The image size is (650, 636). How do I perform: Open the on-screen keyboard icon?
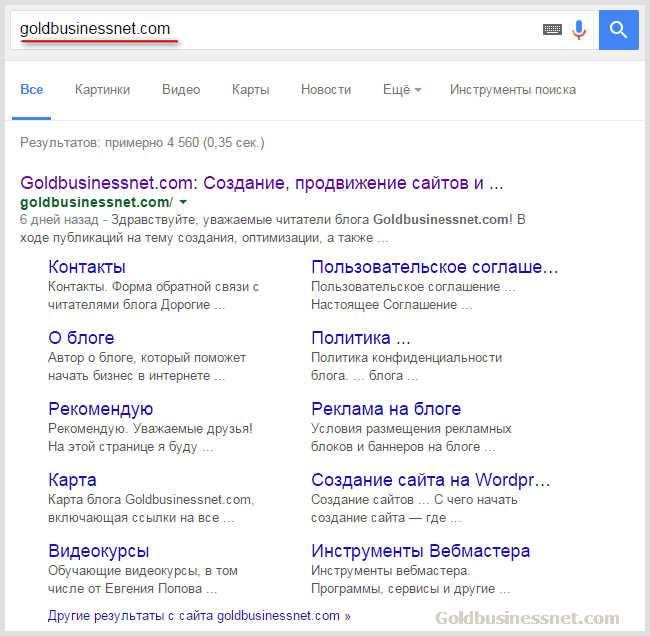click(552, 30)
